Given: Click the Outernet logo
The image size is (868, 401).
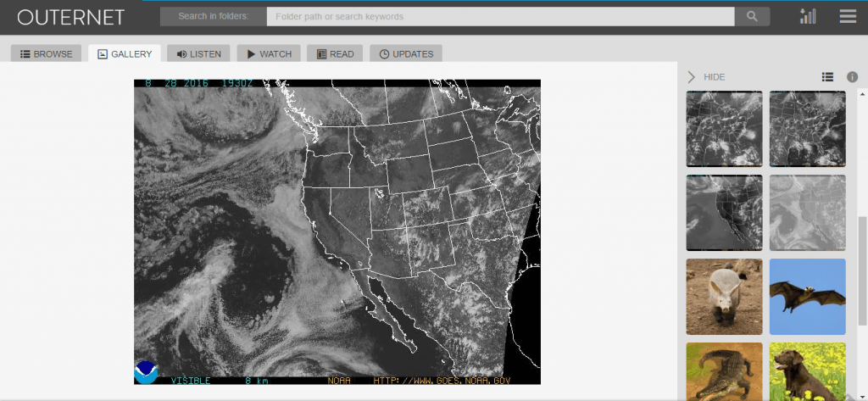Looking at the screenshot, I should pyautogui.click(x=71, y=17).
